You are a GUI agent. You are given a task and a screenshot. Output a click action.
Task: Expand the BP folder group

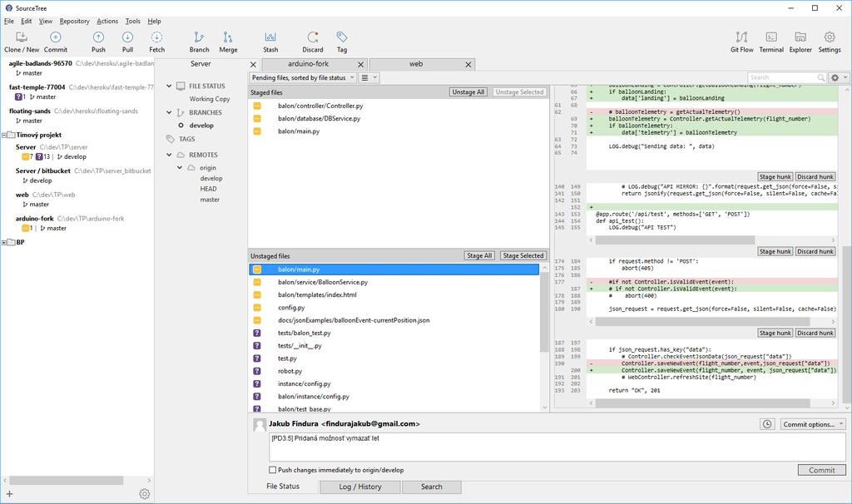4,242
